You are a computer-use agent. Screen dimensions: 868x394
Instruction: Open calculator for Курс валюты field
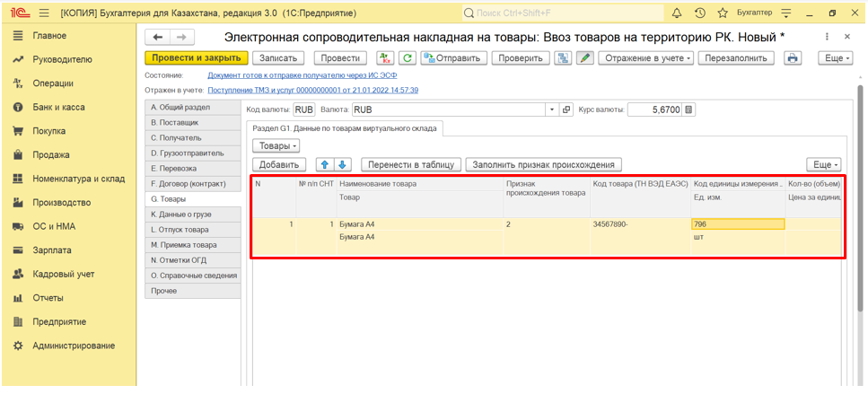pos(688,109)
